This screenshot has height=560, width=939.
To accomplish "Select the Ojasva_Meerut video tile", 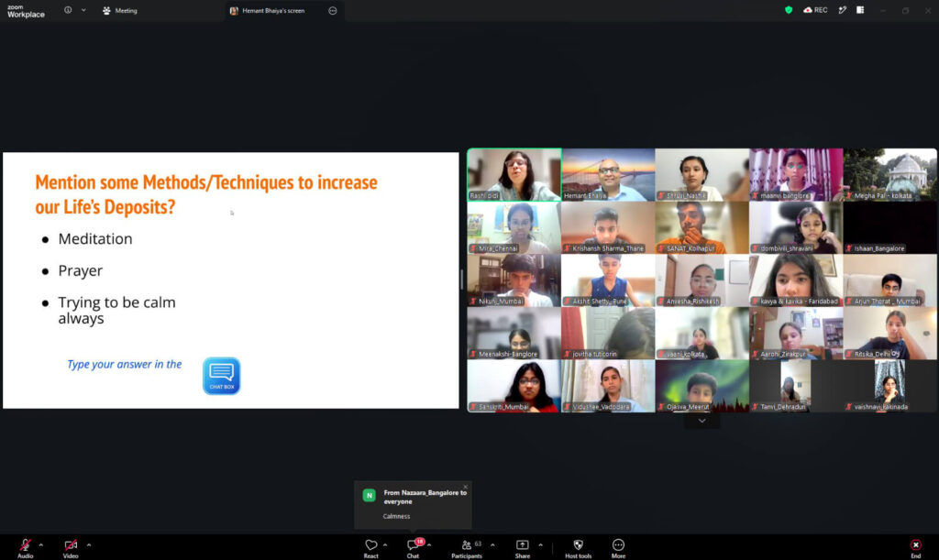I will tap(701, 385).
